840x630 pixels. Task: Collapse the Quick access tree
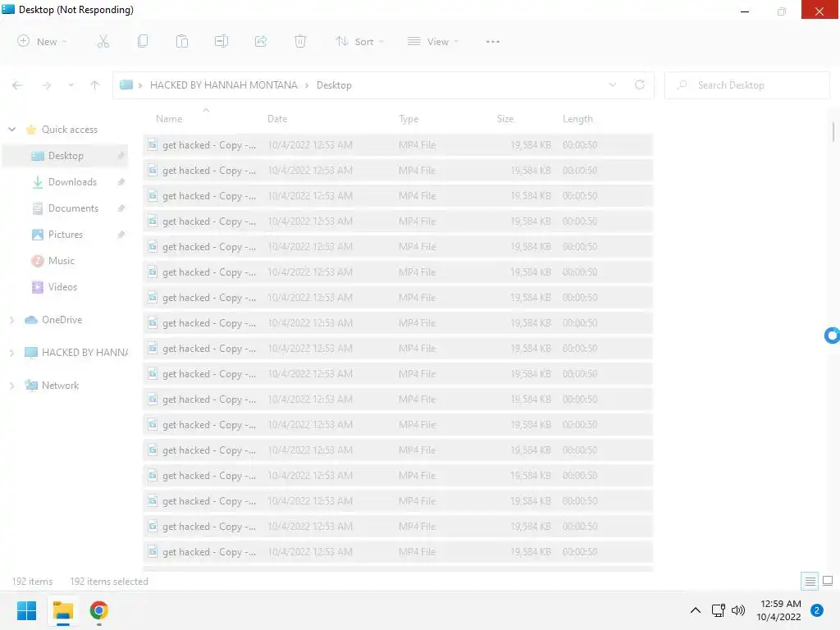point(11,129)
